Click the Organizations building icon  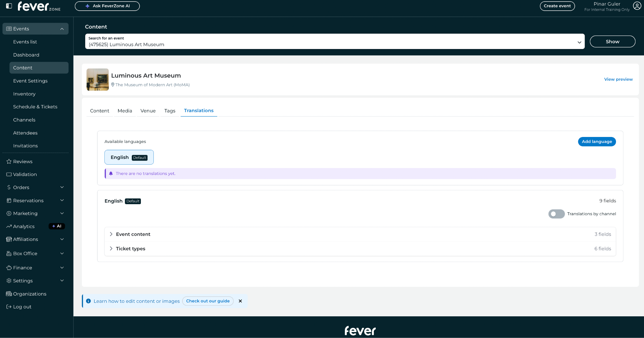tap(9, 294)
